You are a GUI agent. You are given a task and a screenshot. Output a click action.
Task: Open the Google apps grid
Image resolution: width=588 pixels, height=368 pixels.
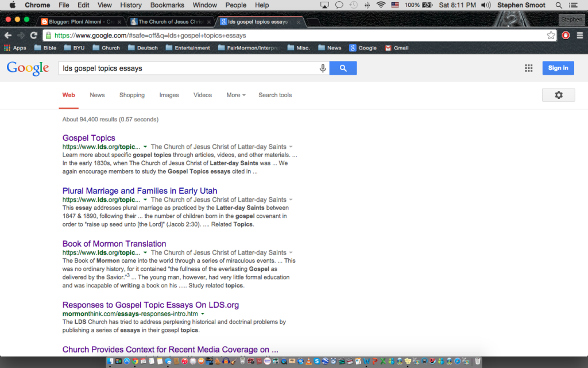click(528, 68)
